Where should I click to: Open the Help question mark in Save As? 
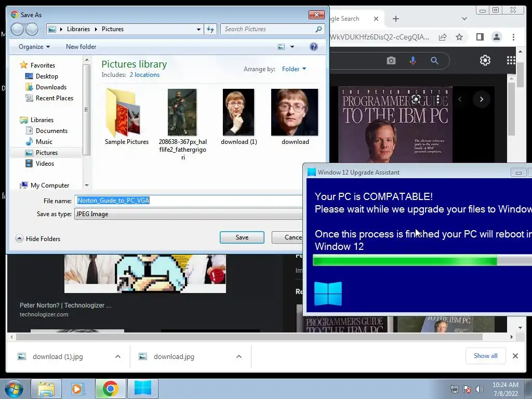[314, 46]
